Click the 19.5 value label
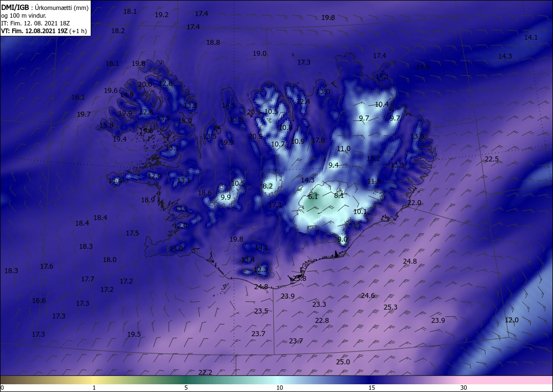Viewport: 553px width, 392px height. [x=134, y=334]
